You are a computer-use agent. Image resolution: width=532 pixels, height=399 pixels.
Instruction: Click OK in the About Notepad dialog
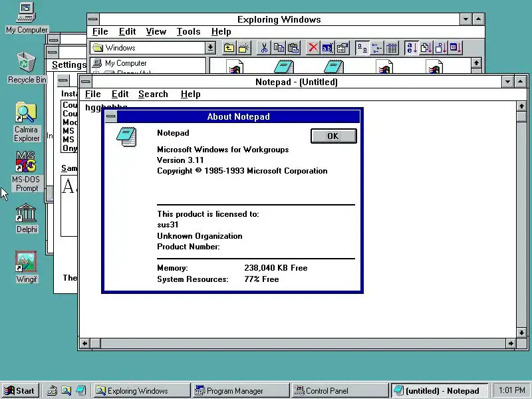[x=334, y=136]
